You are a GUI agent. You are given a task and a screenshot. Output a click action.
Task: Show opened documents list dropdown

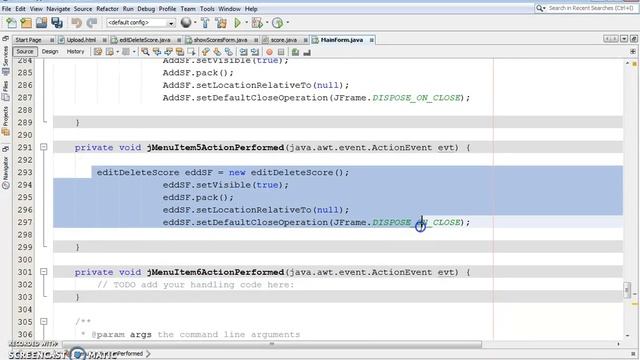tap(624, 39)
